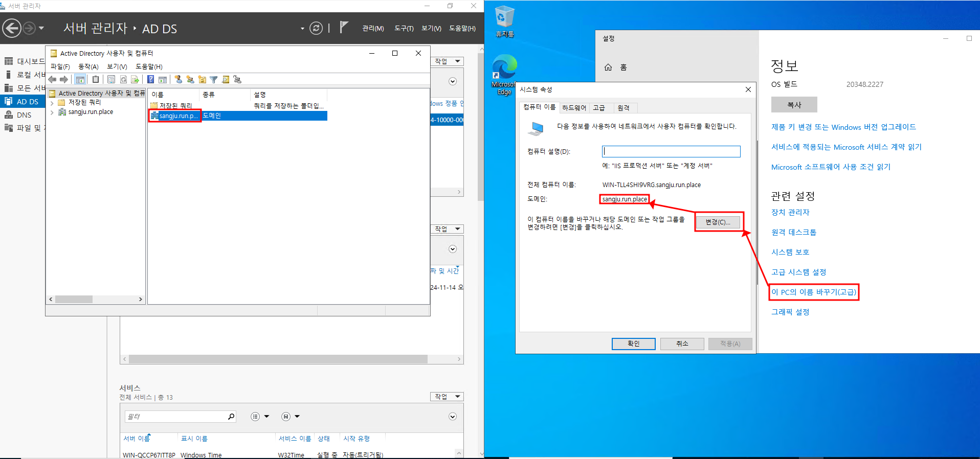Screen dimensions: 980x459
Task: Click Server Manager's round refresh icon
Action: (316, 28)
